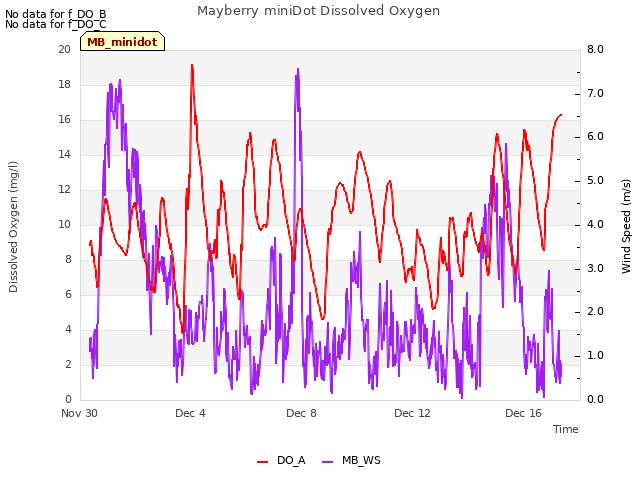
Task: Click the 2.0 wind speed tick label
Action: 595,312
